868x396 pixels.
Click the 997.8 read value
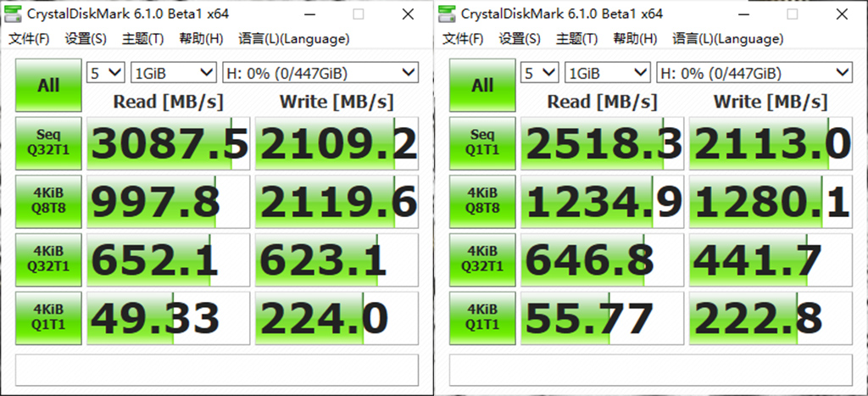(169, 201)
